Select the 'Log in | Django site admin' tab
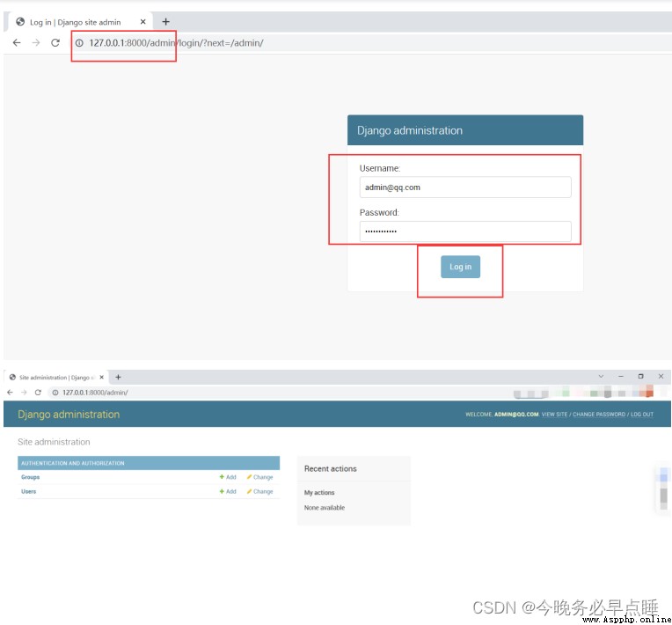This screenshot has width=672, height=625. point(79,22)
